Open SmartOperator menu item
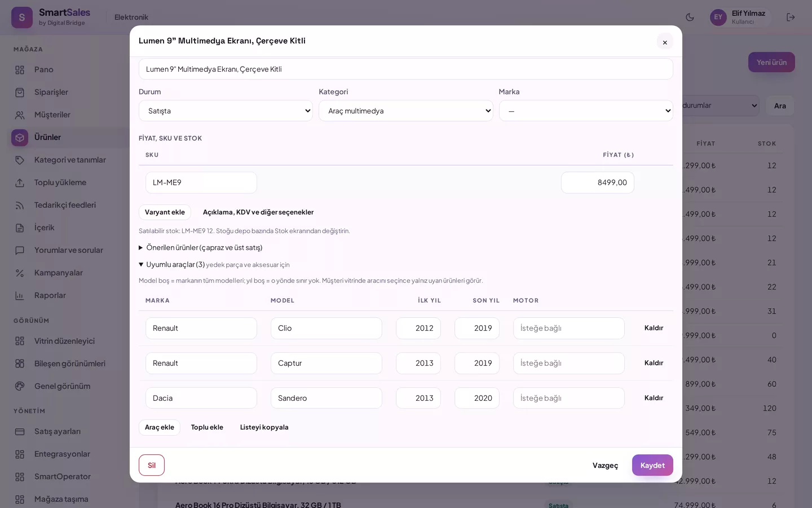Screen dimensions: 812x508 tap(62, 476)
